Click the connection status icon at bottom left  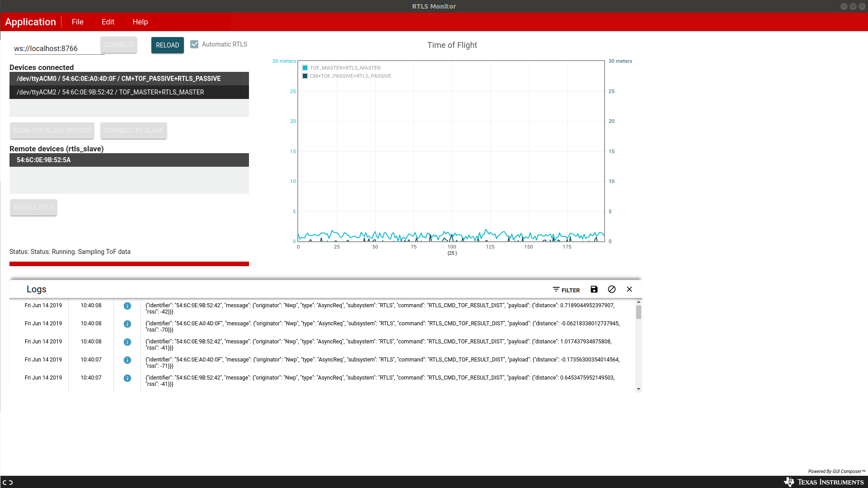pos(8,483)
